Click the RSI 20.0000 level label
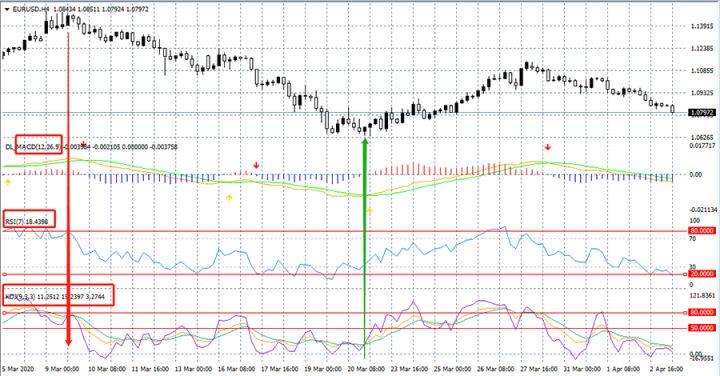 click(702, 274)
